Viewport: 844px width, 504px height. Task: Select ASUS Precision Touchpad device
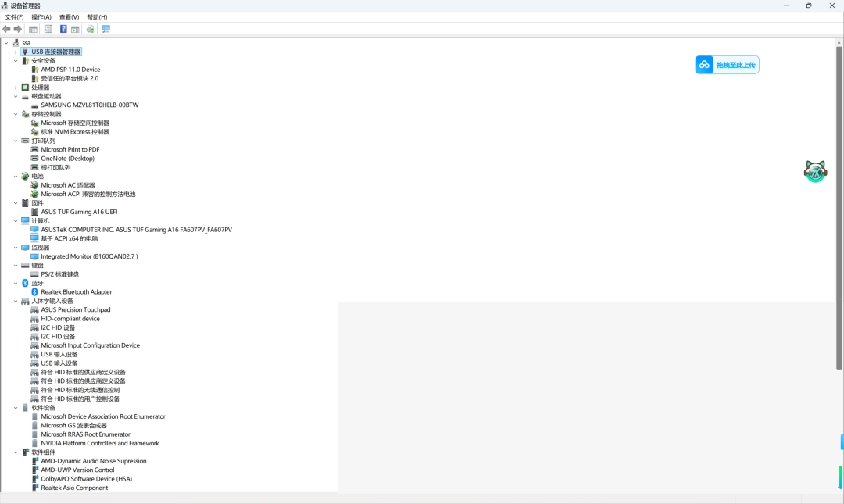click(76, 309)
